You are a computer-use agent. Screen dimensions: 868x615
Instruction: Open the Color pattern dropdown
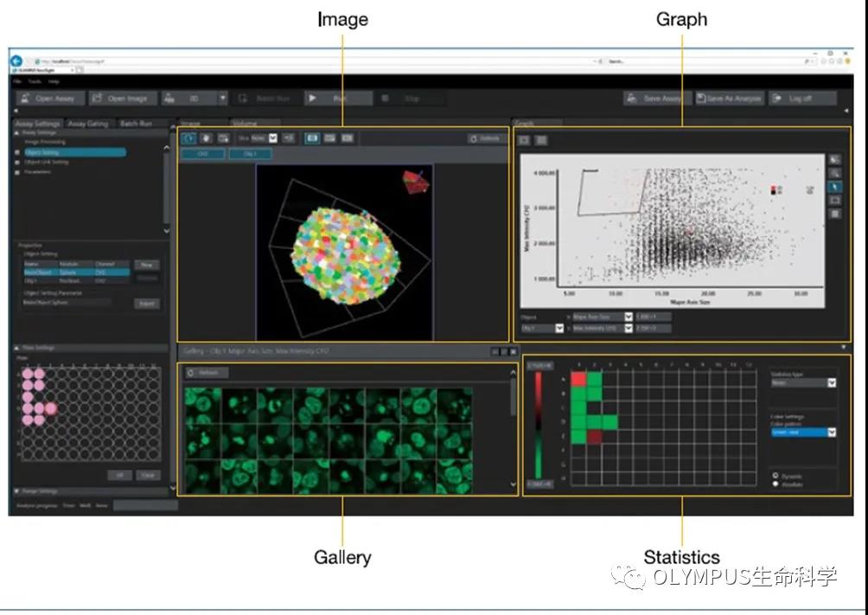pos(832,432)
